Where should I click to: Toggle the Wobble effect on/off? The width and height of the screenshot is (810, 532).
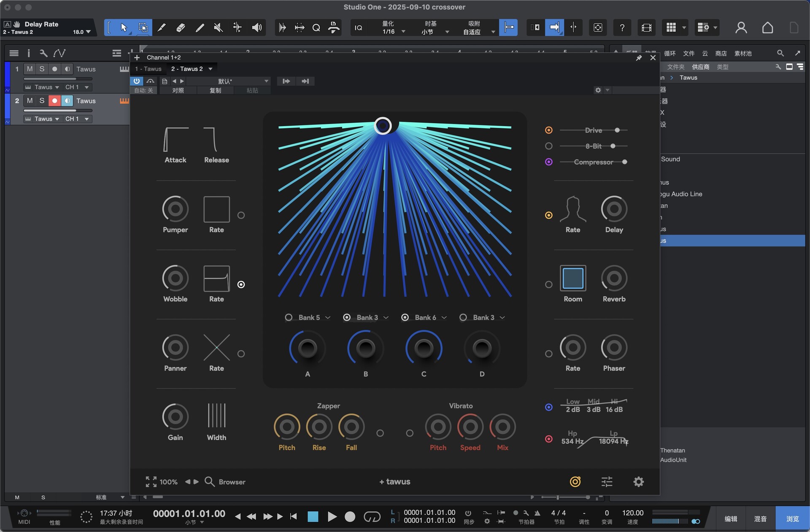(x=241, y=285)
